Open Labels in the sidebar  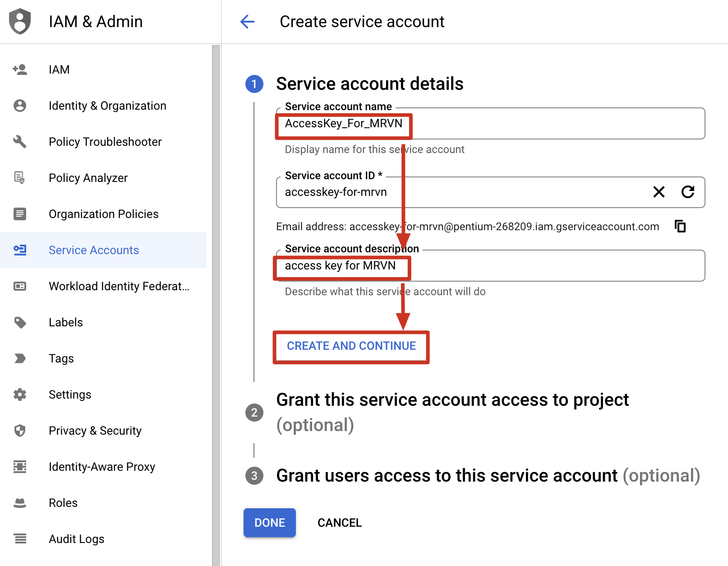(103, 322)
